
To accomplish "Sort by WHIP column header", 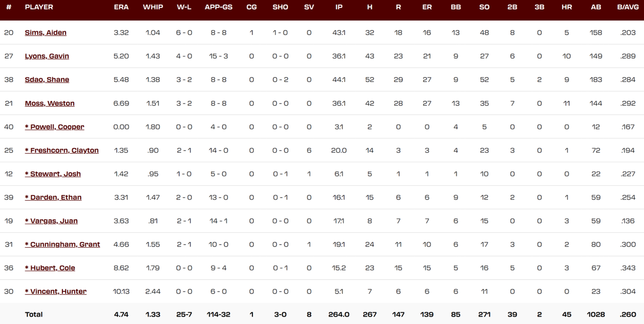I will (x=153, y=7).
